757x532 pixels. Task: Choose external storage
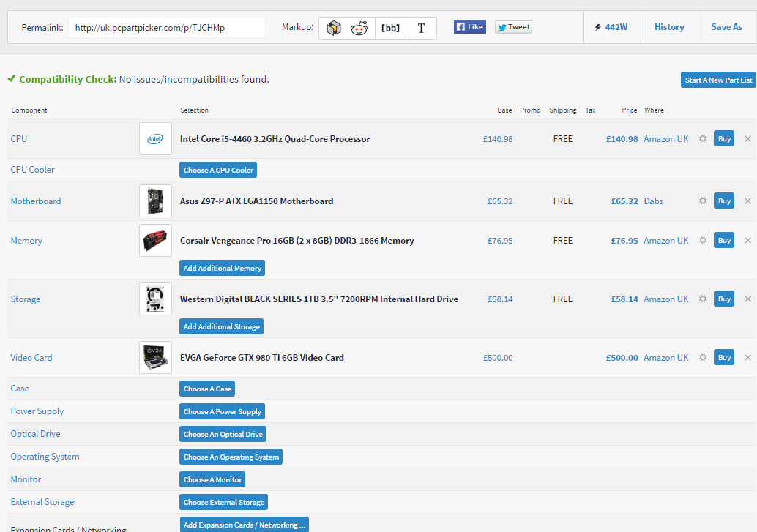pyautogui.click(x=223, y=502)
